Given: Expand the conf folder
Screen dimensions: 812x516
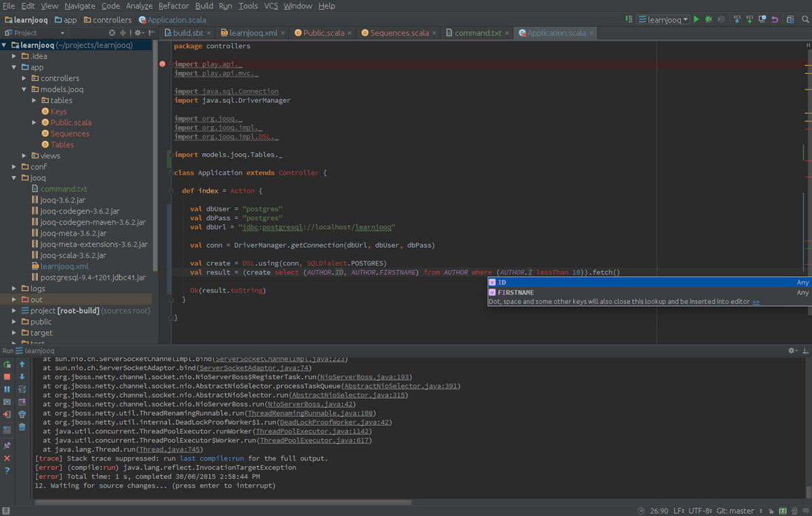Looking at the screenshot, I should tap(15, 167).
